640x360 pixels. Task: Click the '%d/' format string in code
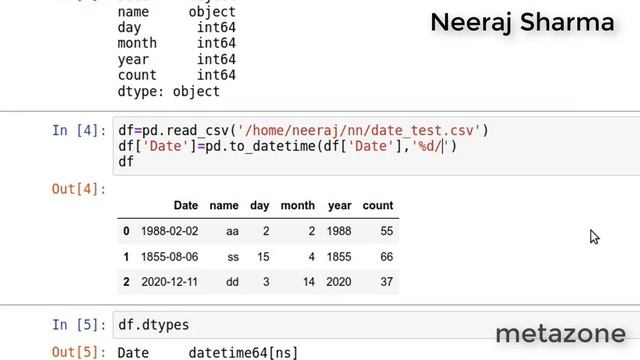pyautogui.click(x=430, y=146)
